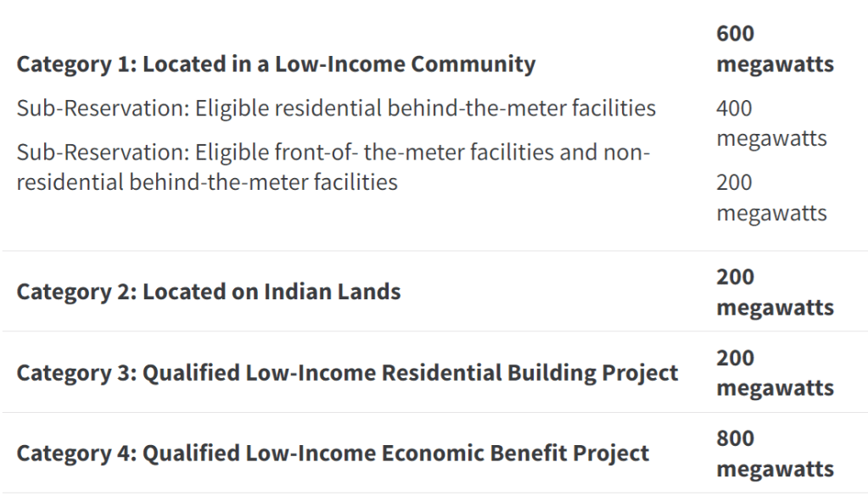
Task: Click Category 2: Located on Indian Lands
Action: (x=209, y=292)
